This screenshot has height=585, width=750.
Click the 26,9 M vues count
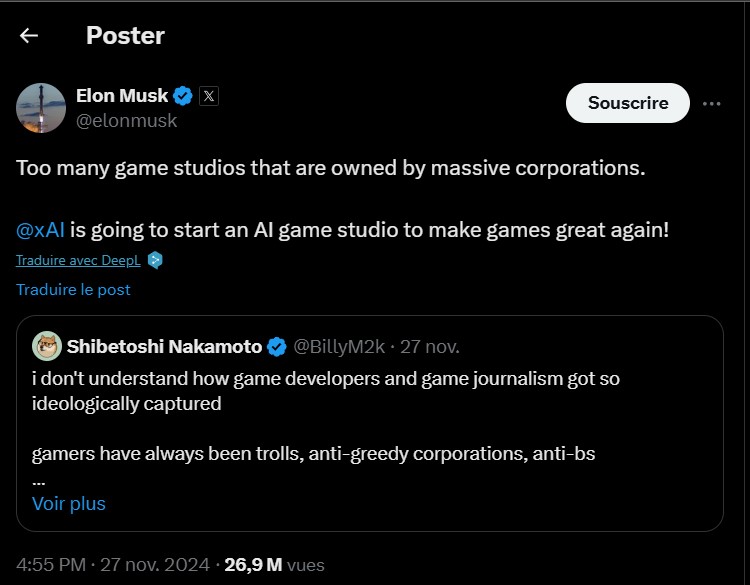tap(274, 564)
